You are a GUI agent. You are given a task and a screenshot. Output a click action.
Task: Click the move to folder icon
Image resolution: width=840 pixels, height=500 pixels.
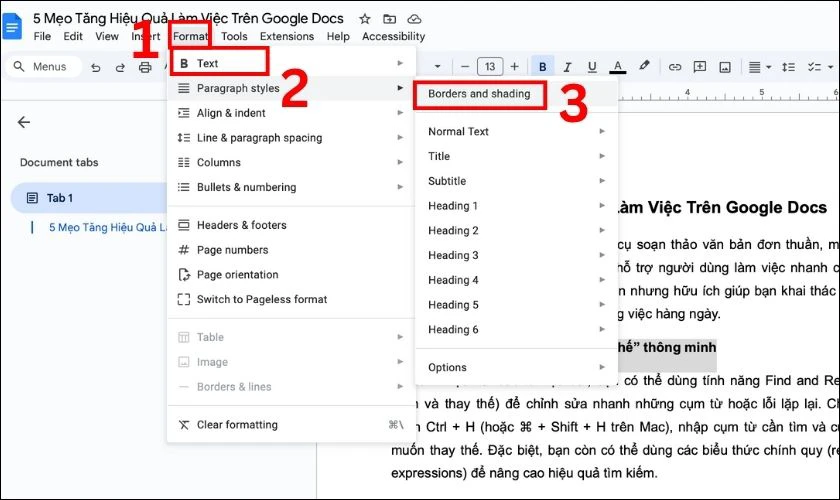[x=389, y=19]
